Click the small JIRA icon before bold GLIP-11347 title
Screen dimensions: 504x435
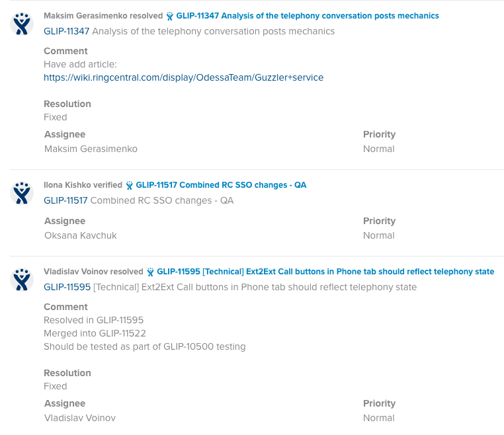click(170, 16)
